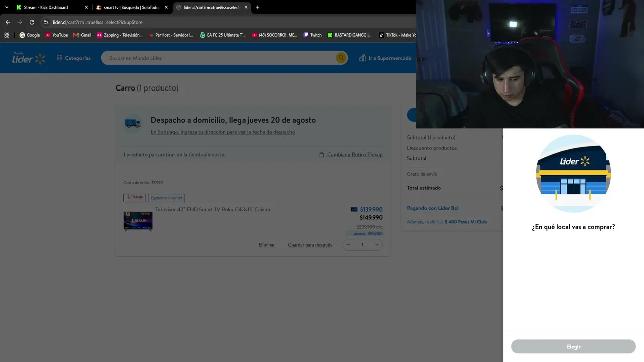Focus the lider.cl address bar URL
Viewport: 644px width, 362px height.
pyautogui.click(x=98, y=22)
